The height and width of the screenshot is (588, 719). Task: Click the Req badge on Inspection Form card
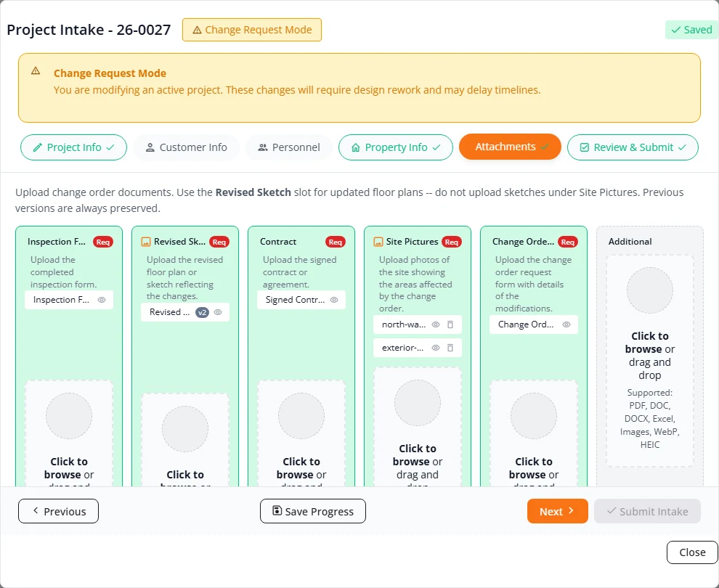tap(102, 242)
